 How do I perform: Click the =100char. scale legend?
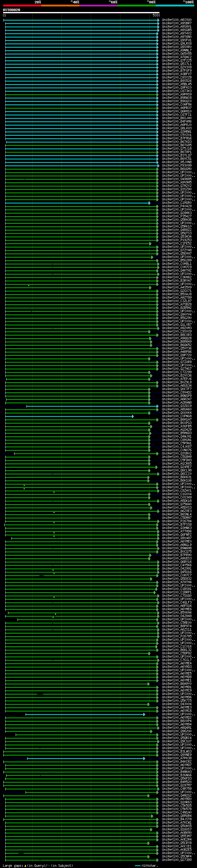[x=147, y=865]
